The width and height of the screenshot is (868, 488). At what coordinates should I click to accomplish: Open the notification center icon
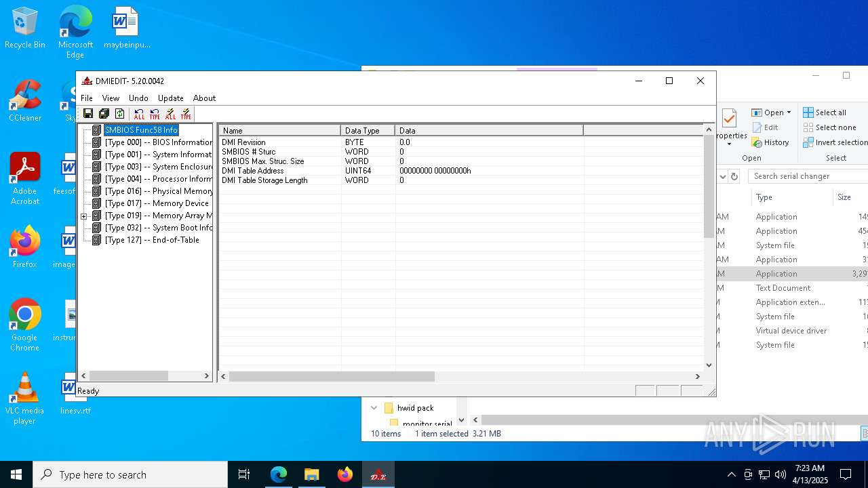point(846,474)
